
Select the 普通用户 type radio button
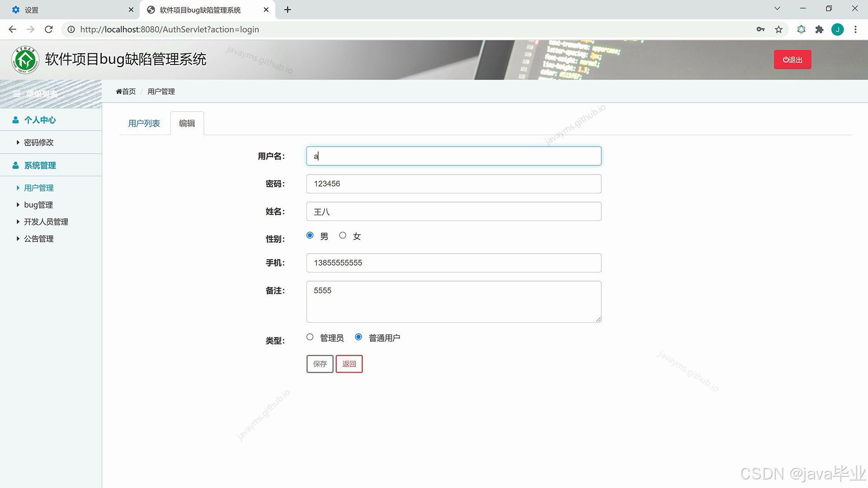(x=359, y=337)
